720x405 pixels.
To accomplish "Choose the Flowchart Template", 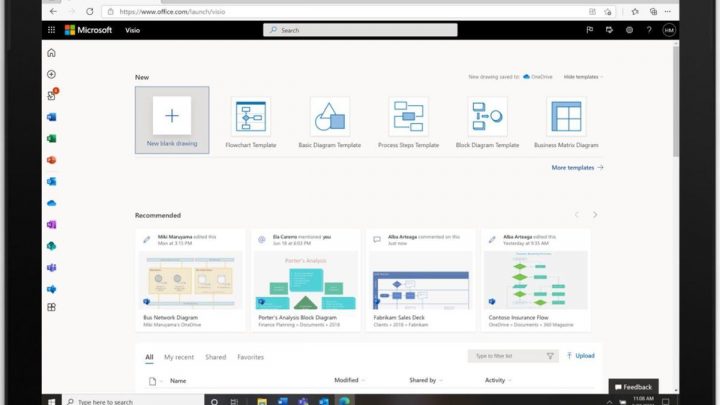I will click(x=251, y=122).
